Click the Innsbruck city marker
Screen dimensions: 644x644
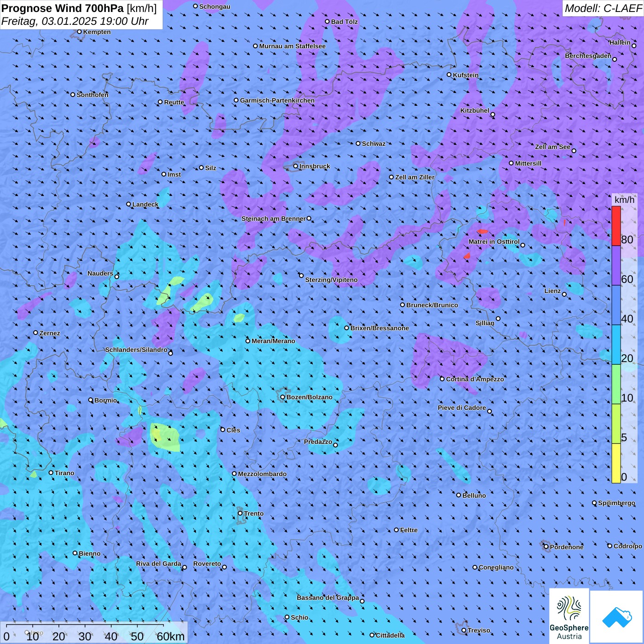pos(295,166)
